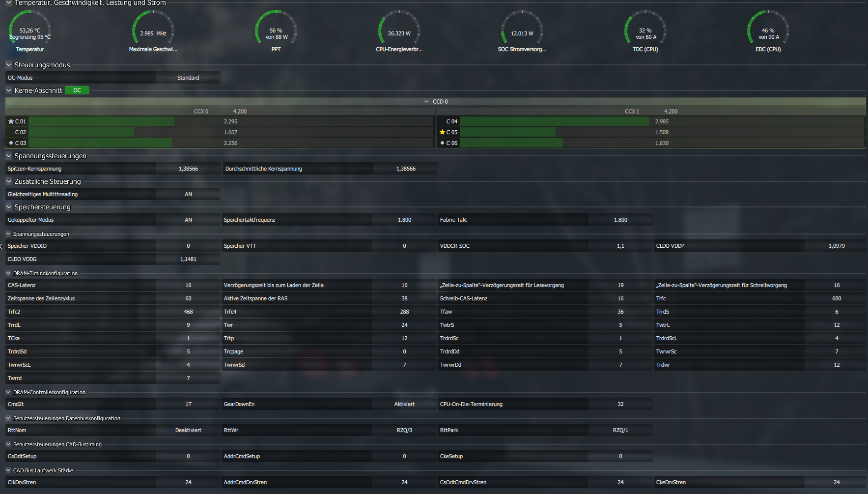Click the Aktive Zeitspanne der RAS value 38
This screenshot has height=494, width=868.
pos(404,298)
